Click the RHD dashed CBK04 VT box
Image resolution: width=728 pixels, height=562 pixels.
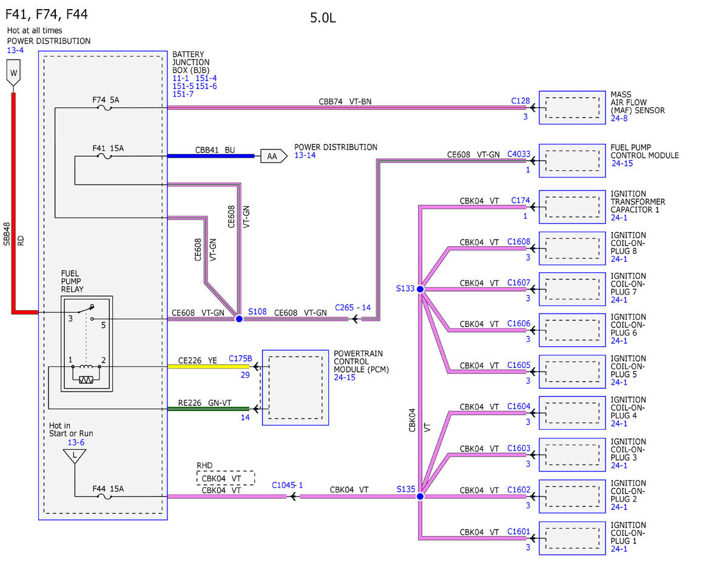225,478
